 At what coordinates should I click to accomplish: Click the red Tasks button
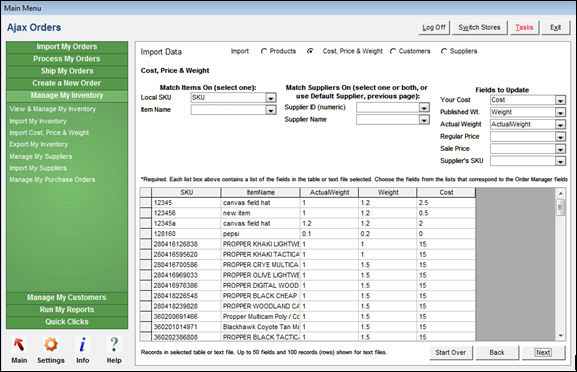click(524, 28)
